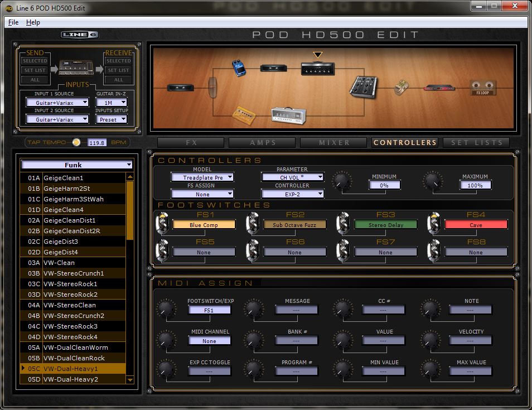Select the black amp head in upper path
This screenshot has height=410, width=532.
[x=318, y=69]
